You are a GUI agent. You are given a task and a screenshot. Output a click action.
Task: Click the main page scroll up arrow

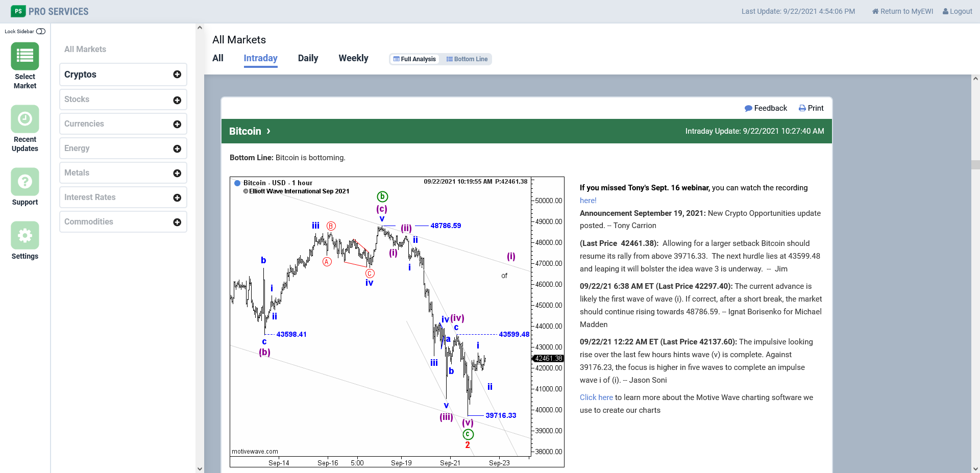coord(975,79)
